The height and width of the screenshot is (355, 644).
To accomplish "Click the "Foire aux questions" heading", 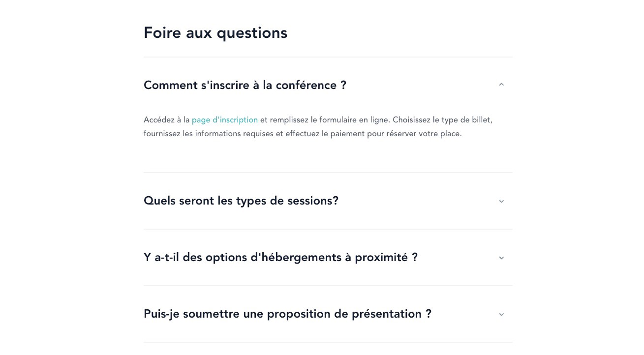I will tap(215, 33).
